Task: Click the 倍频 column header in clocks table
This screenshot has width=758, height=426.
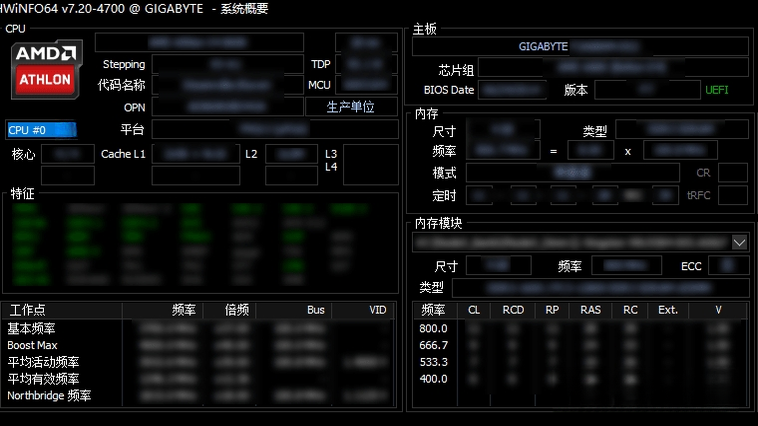Action: click(x=230, y=310)
